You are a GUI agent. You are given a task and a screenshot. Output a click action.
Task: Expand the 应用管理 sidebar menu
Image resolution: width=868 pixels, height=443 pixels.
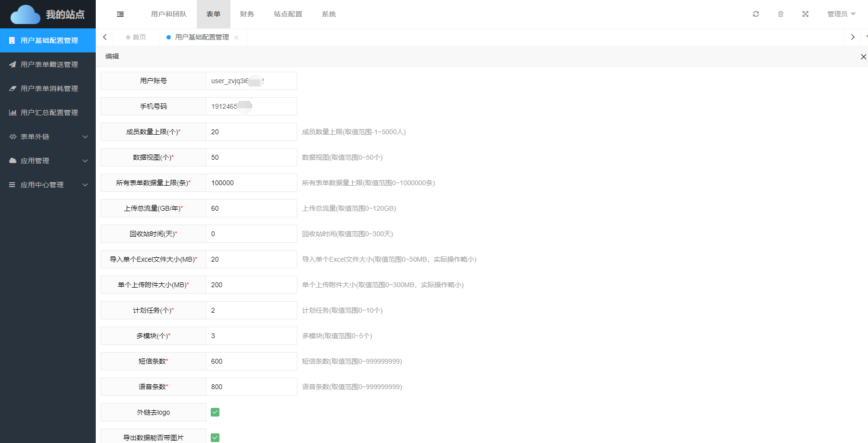48,161
